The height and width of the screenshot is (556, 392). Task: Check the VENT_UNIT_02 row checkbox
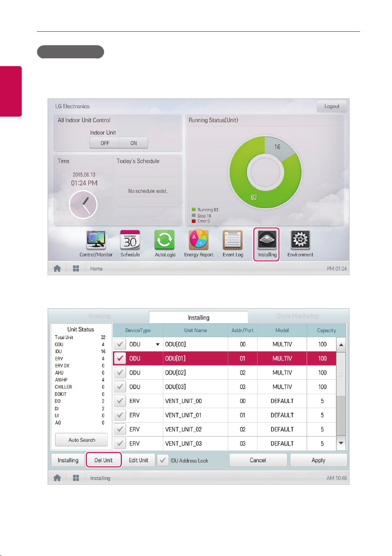pos(120,429)
